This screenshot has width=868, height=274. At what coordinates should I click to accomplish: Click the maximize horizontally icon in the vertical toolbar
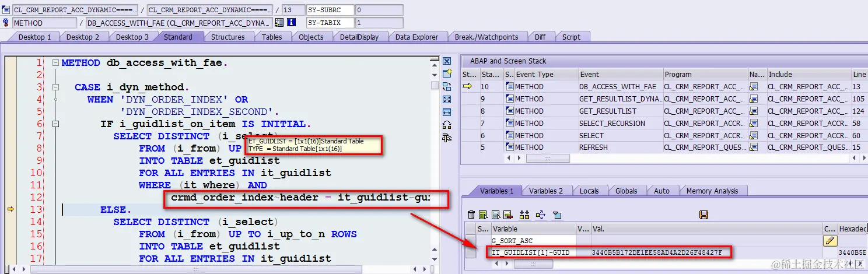[x=447, y=112]
